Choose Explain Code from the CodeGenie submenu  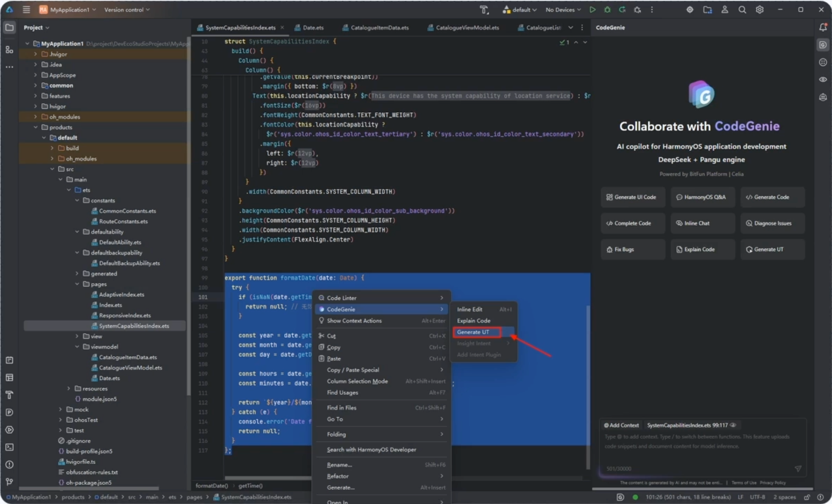(x=473, y=321)
